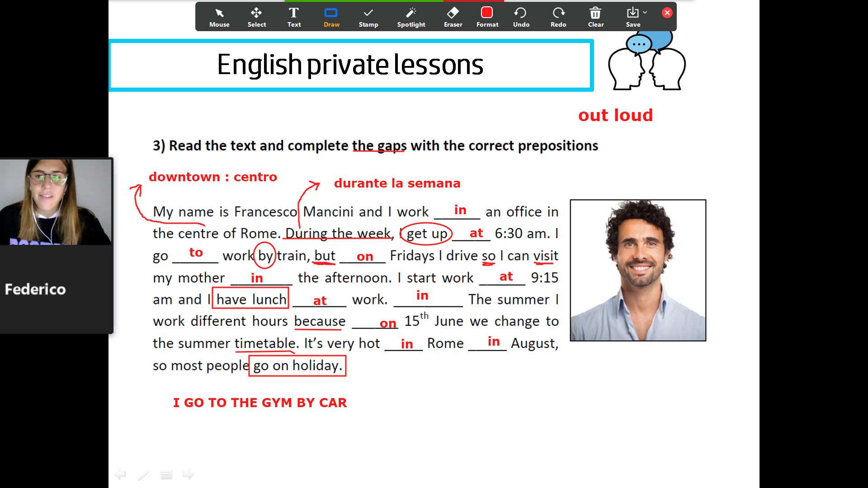Click the Francesco Mancini portrait photo
Screen dimensions: 868x488
pyautogui.click(x=638, y=270)
